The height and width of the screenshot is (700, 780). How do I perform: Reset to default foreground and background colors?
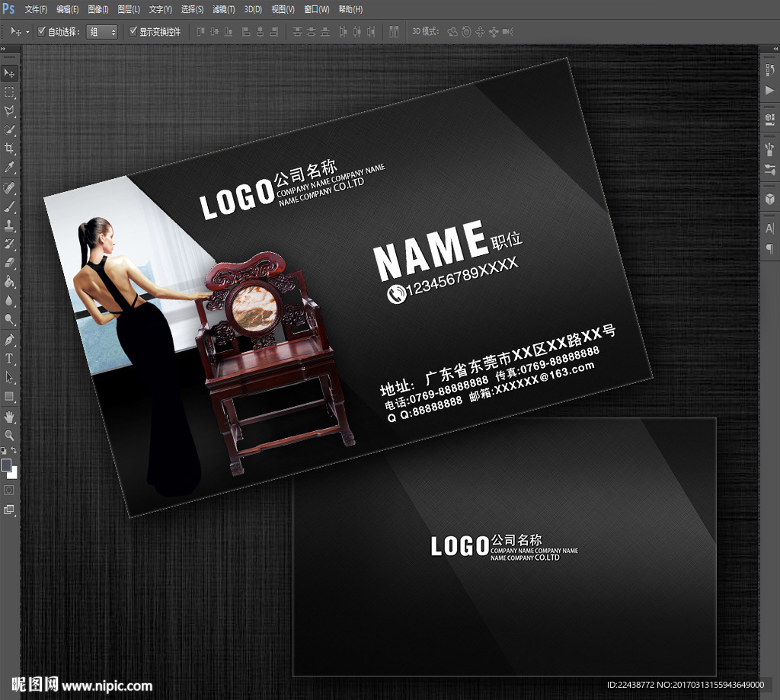click(x=4, y=451)
